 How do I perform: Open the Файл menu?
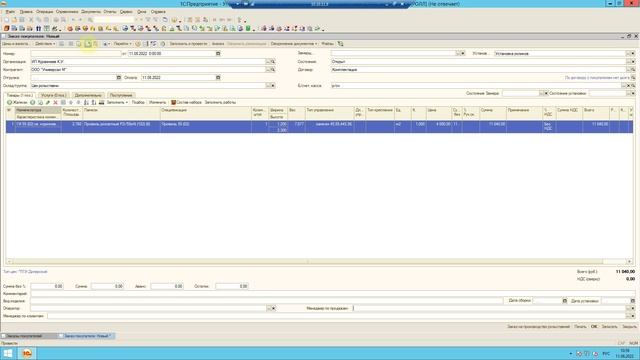[x=10, y=12]
